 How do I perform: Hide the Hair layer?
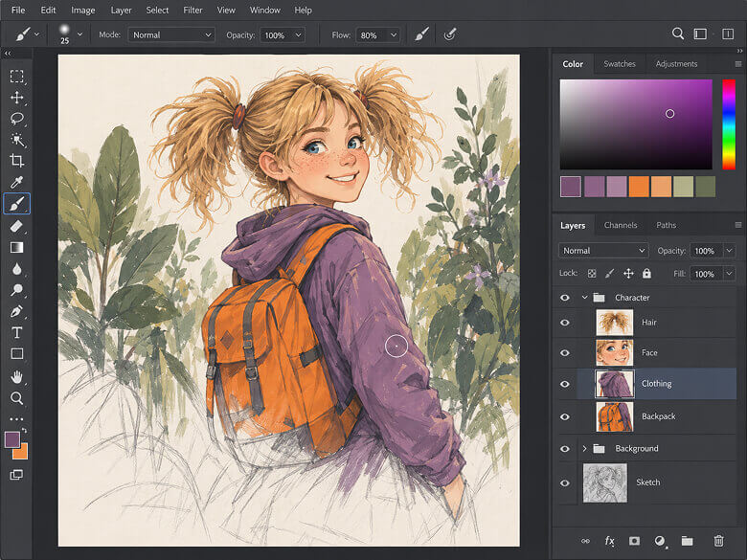tap(565, 323)
